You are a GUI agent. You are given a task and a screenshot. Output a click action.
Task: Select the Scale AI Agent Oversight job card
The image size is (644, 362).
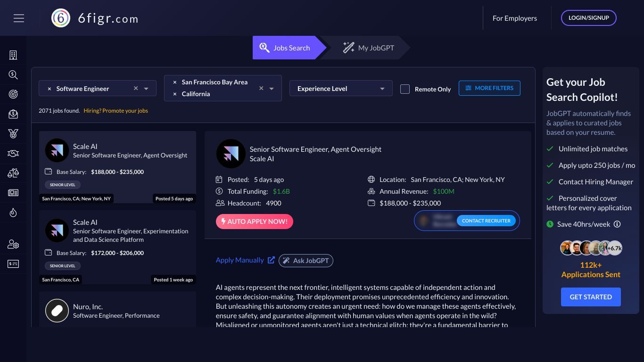117,167
